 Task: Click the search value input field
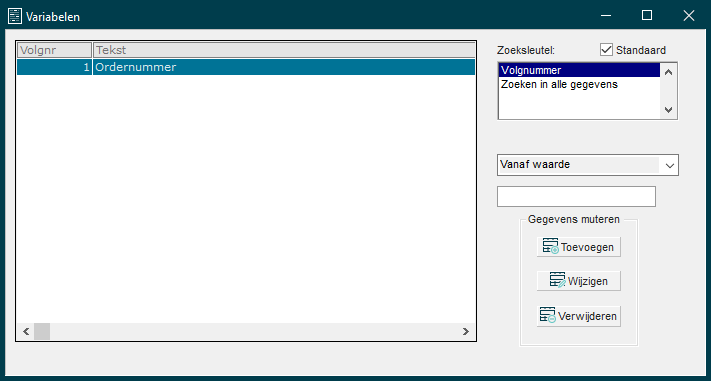point(576,196)
